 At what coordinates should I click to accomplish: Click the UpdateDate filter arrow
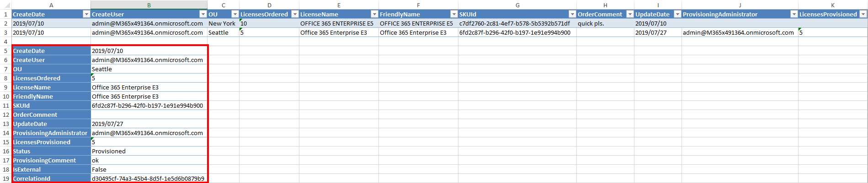677,14
